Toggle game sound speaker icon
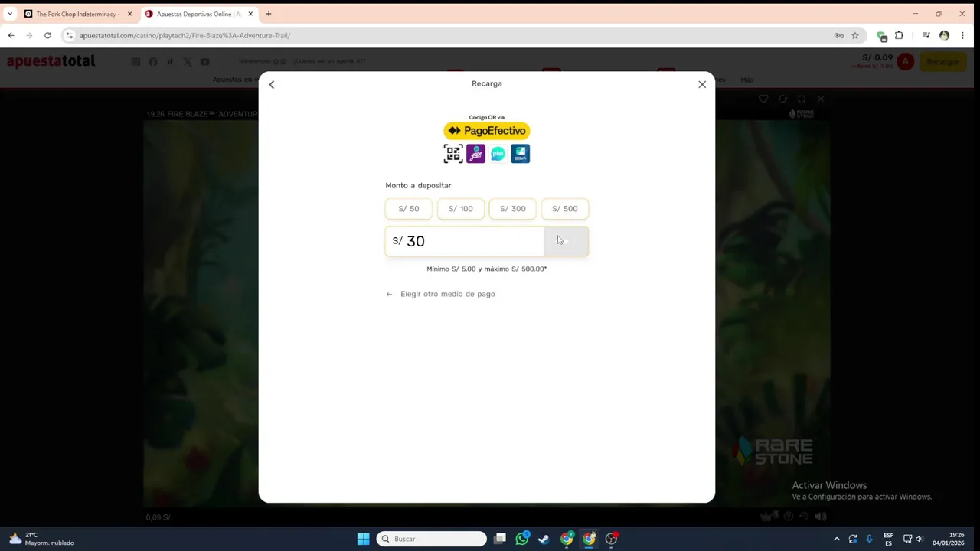This screenshot has height=551, width=980. tap(821, 517)
